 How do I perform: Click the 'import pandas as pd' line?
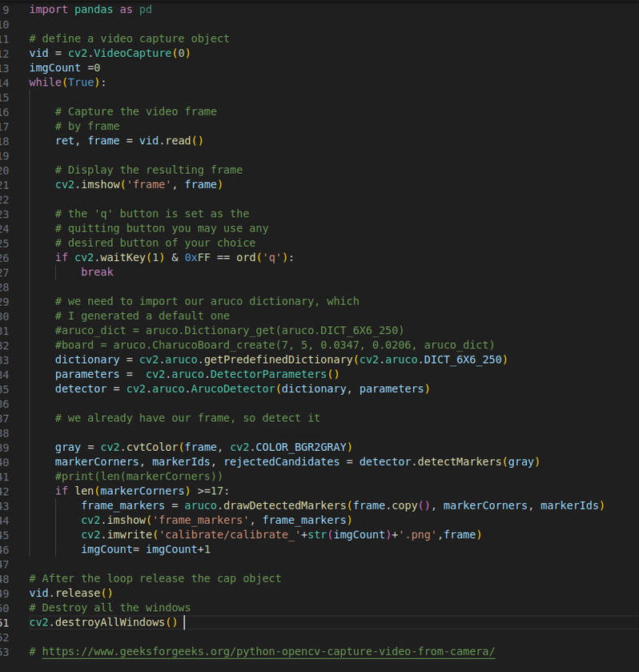coord(90,10)
